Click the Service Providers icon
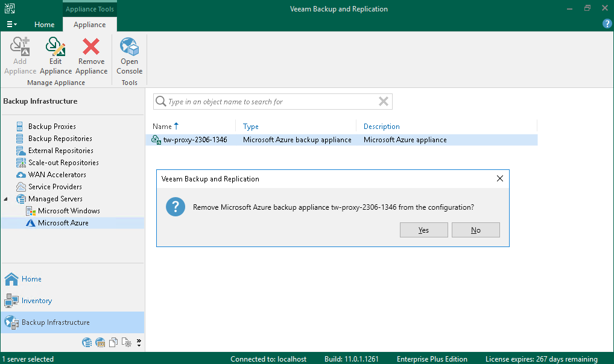Viewport: 614px width, 364px height. point(21,187)
